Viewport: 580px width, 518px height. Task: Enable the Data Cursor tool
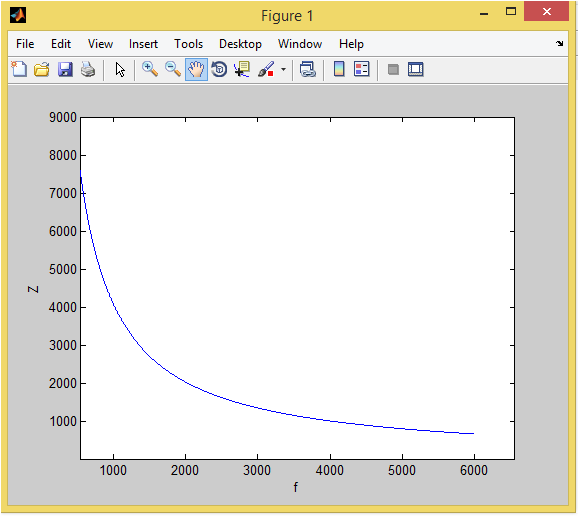(242, 69)
